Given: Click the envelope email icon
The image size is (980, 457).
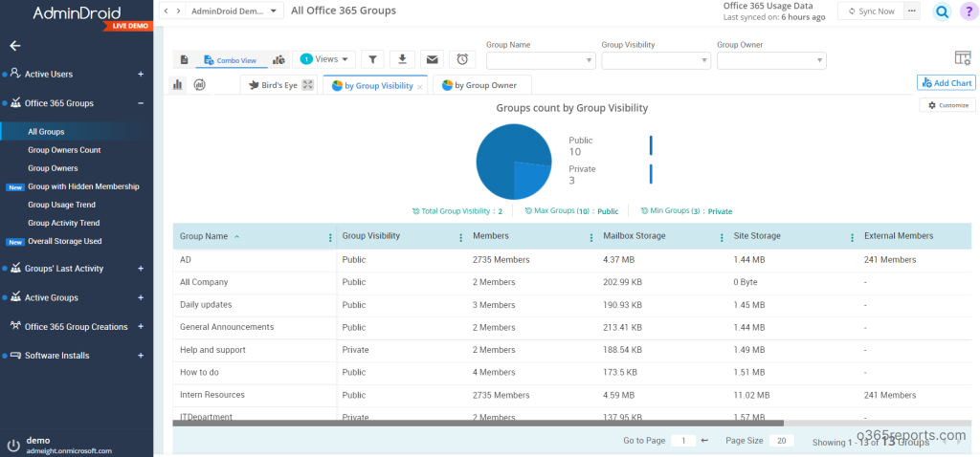Looking at the screenshot, I should (x=432, y=59).
